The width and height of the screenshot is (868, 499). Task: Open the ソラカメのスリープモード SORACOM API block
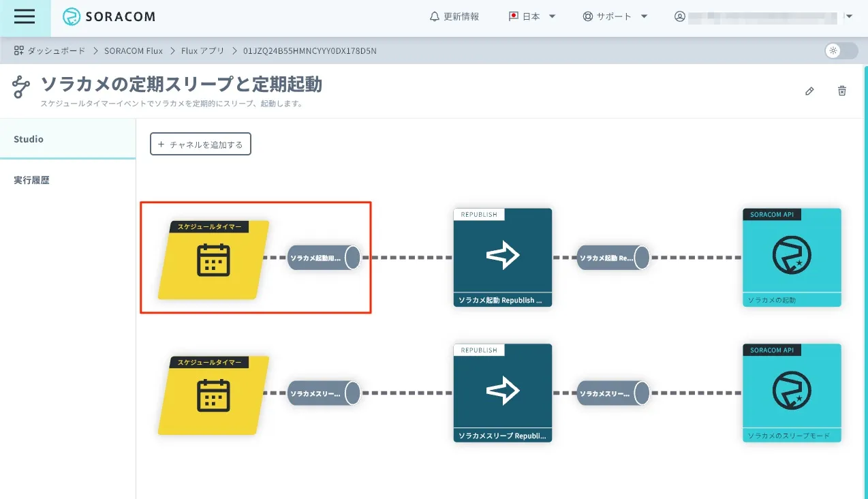(x=792, y=393)
